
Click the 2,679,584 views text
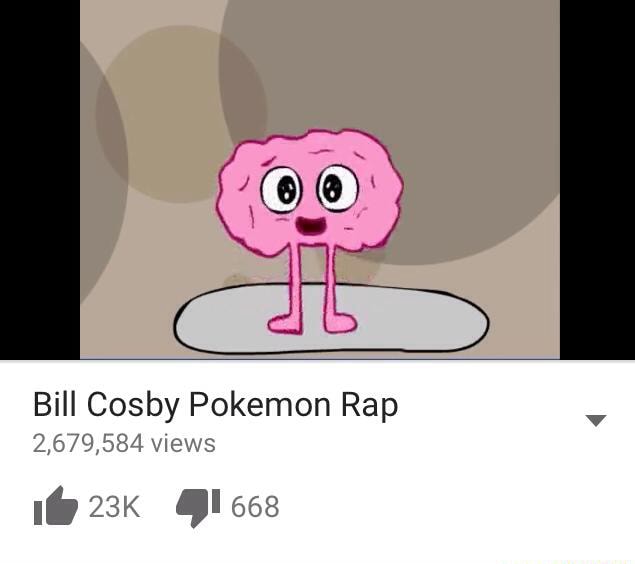124,443
